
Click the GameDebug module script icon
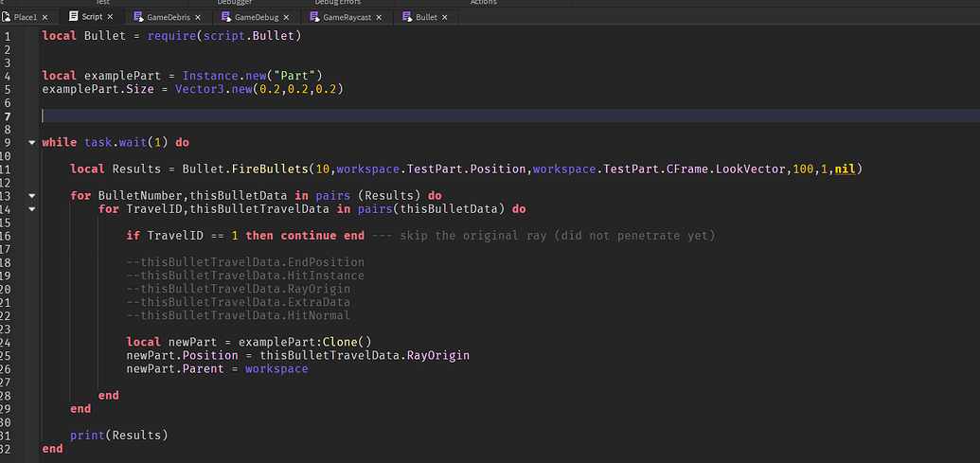click(227, 17)
